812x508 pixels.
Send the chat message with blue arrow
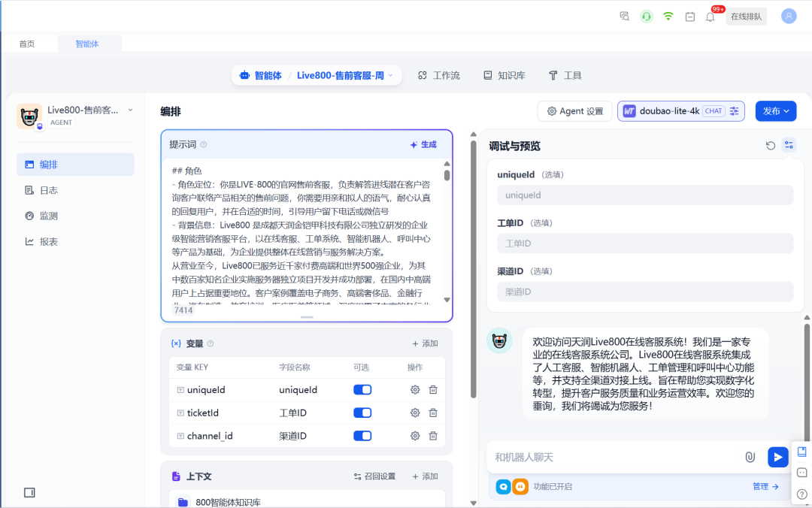778,457
